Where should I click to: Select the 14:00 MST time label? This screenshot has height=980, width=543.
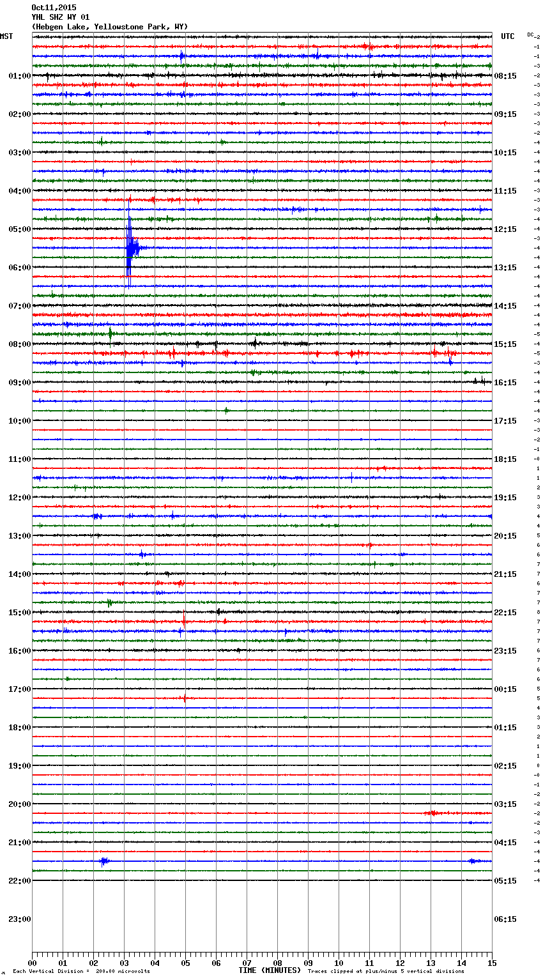click(x=20, y=574)
